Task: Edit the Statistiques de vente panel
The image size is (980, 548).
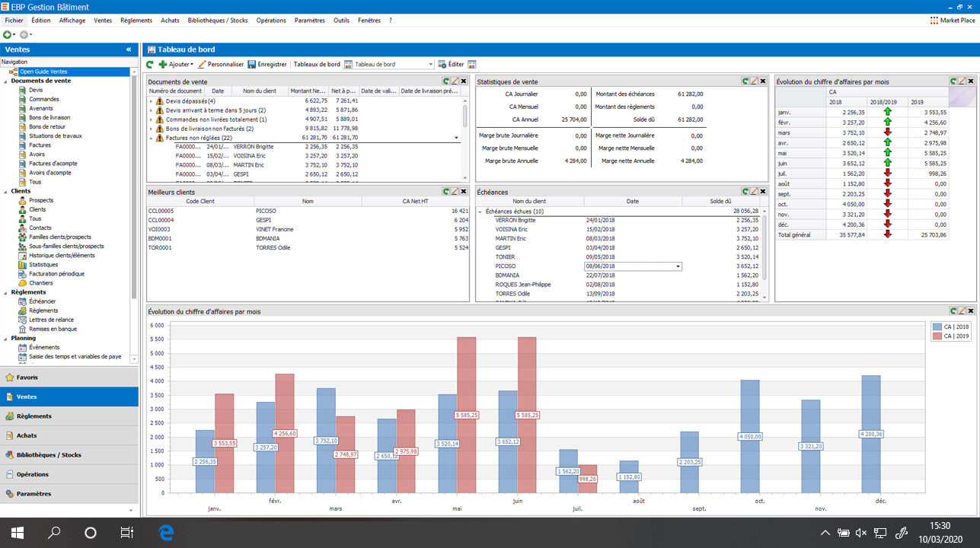Action: [x=755, y=81]
